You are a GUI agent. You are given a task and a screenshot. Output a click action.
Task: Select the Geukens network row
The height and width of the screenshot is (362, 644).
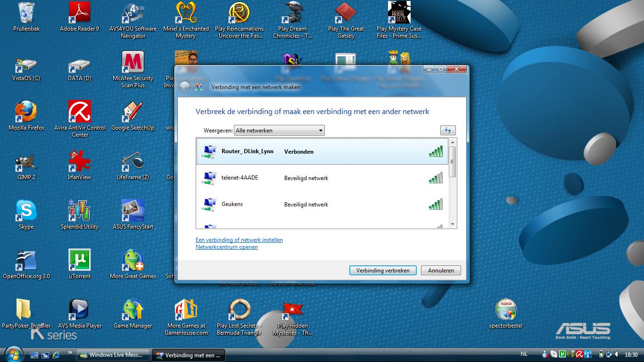[x=322, y=204]
